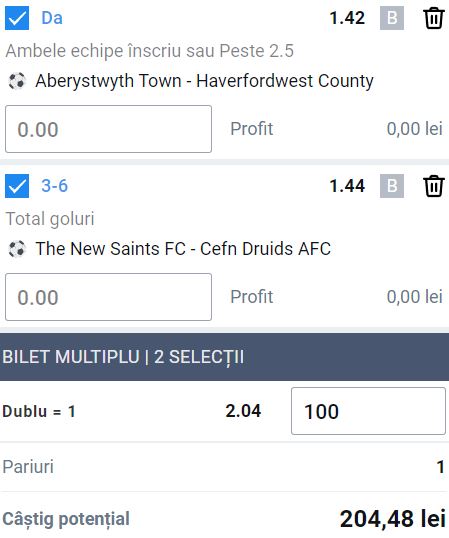Delete the Aberystwyth Town selection with trash icon
This screenshot has height=538, width=449.
tap(434, 18)
